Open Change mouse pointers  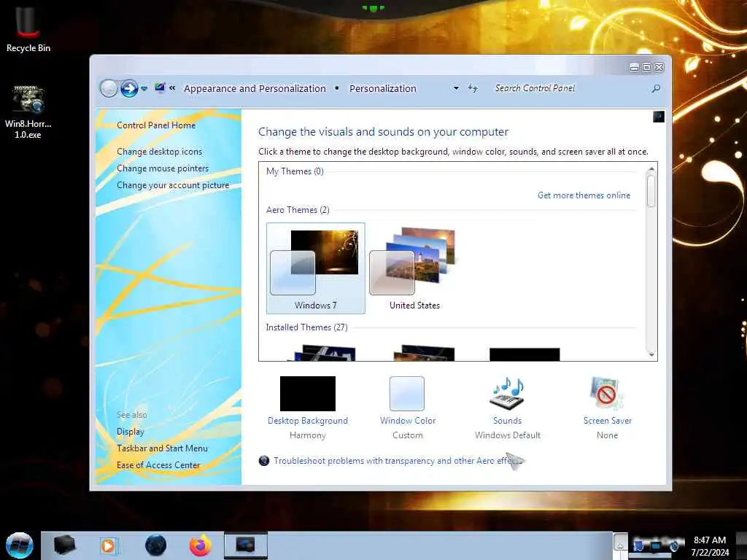(163, 168)
